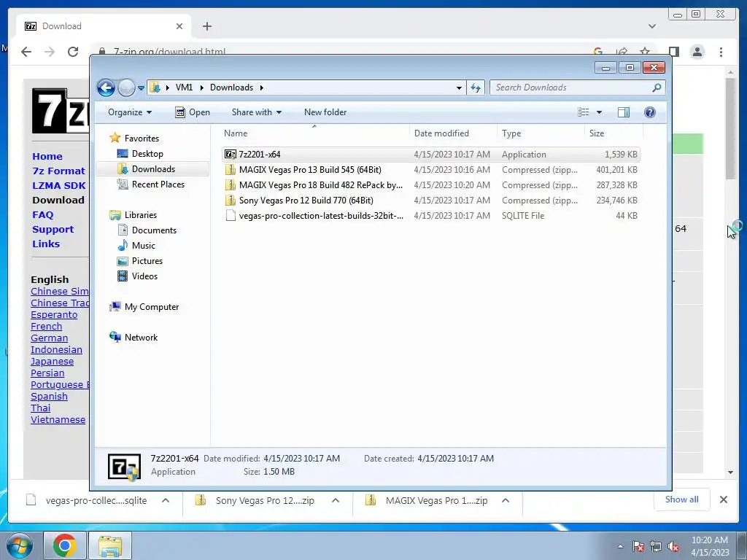Sort files by the Name column header
The height and width of the screenshot is (560, 747).
pos(314,133)
